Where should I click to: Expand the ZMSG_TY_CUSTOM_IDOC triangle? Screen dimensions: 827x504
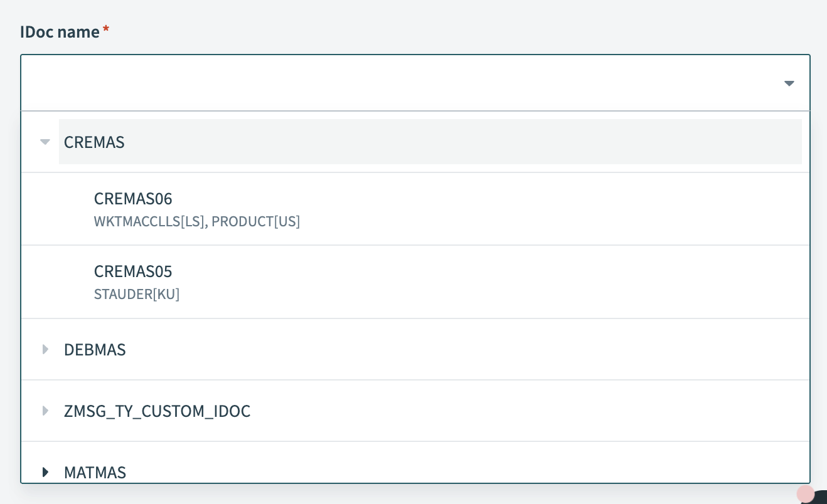[x=45, y=411]
